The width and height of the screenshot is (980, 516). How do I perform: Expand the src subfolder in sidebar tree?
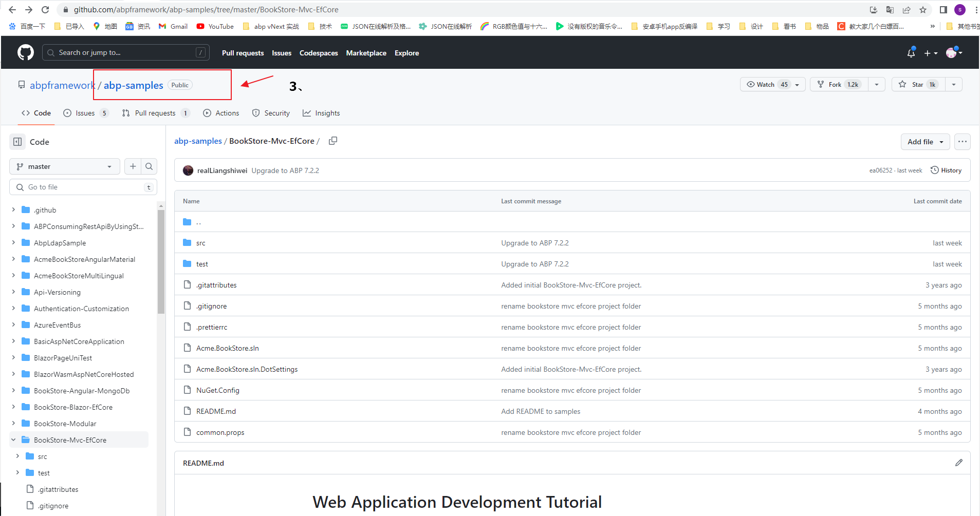coord(17,456)
